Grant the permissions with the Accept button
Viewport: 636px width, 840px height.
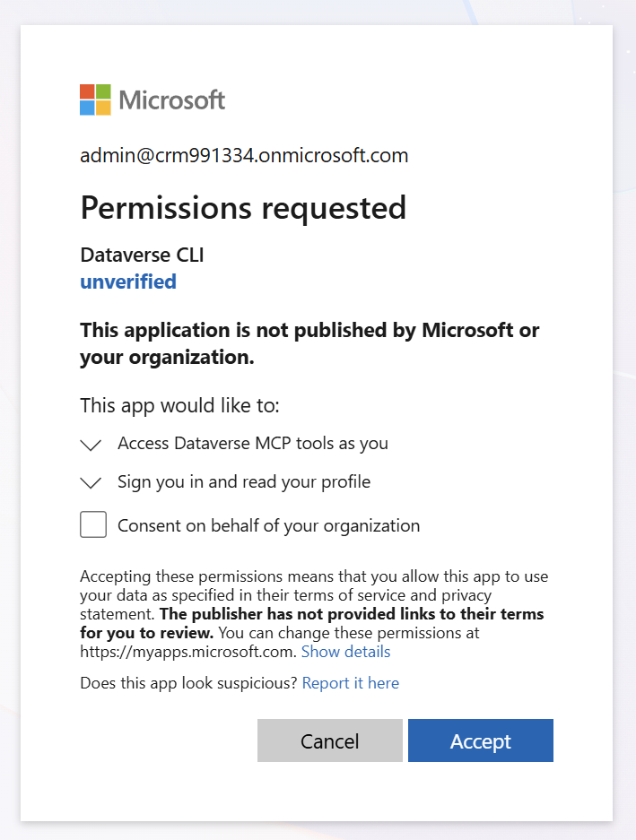click(481, 740)
